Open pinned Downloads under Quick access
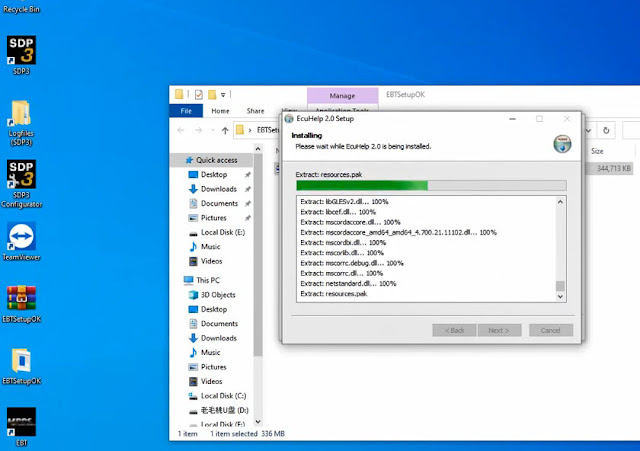 (219, 189)
